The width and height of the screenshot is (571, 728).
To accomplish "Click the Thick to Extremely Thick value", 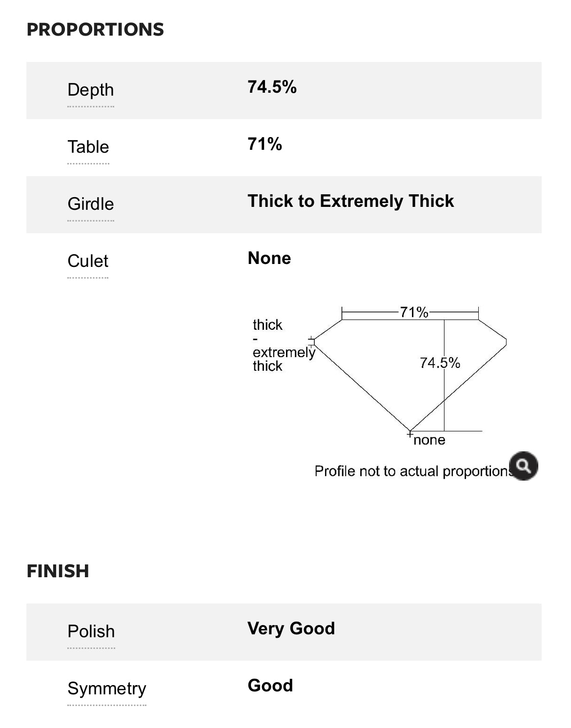I will point(350,202).
